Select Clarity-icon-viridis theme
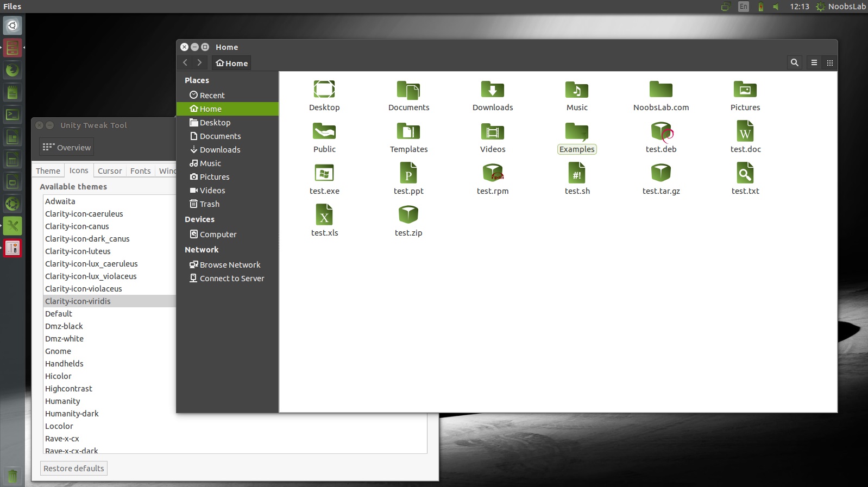 coord(110,301)
